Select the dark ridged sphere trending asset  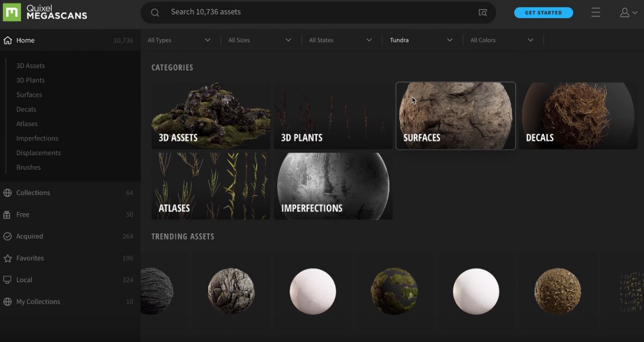coord(157,291)
